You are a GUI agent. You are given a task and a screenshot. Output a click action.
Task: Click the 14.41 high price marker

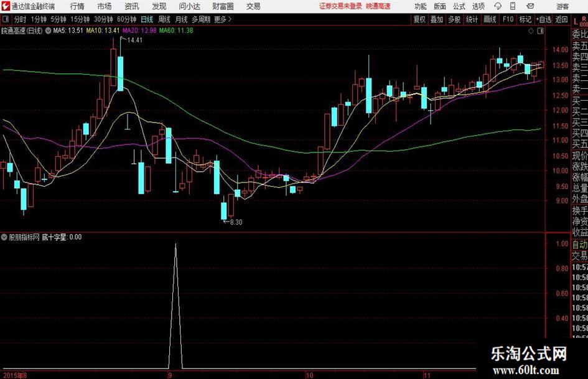(134, 40)
